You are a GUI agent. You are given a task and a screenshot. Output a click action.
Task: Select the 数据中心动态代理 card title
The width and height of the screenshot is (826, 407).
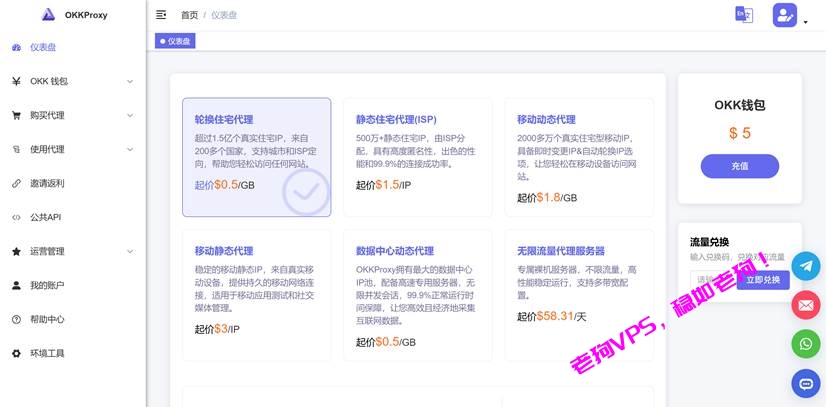[395, 251]
